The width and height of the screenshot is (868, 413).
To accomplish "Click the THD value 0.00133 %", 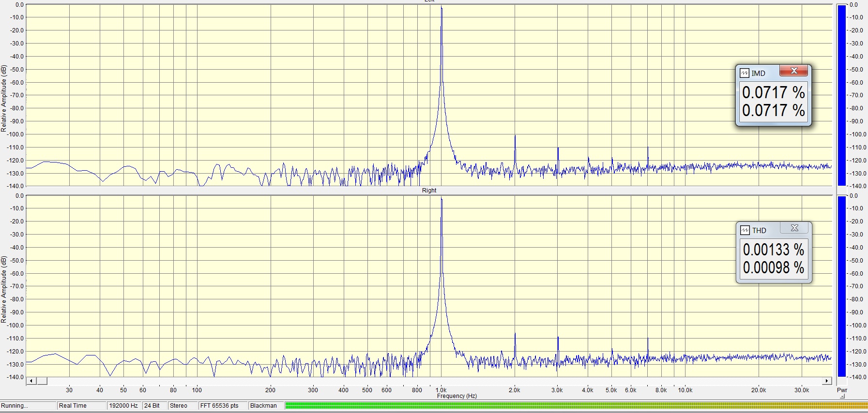I will [x=773, y=250].
